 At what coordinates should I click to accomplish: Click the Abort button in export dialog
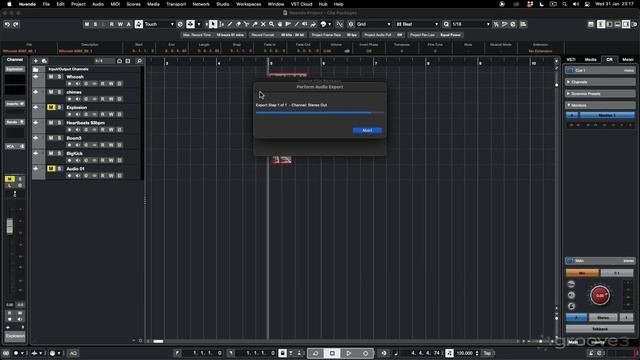367,130
